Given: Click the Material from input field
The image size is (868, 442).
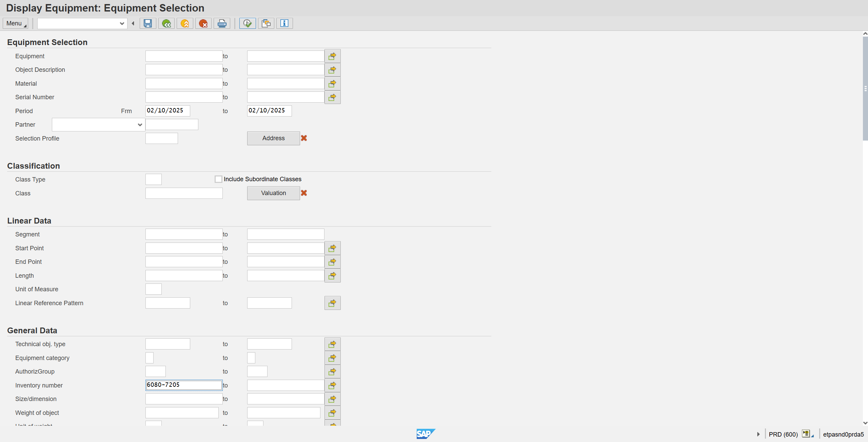Looking at the screenshot, I should pyautogui.click(x=184, y=84).
